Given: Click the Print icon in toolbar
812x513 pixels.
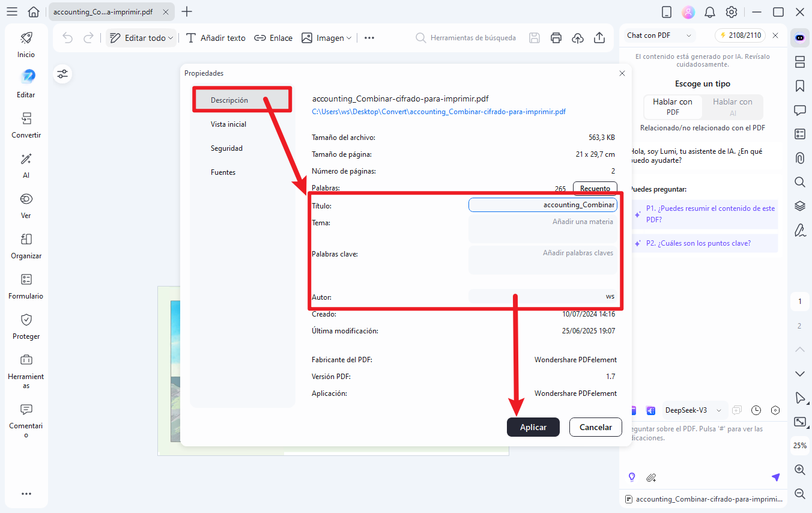Looking at the screenshot, I should [556, 38].
